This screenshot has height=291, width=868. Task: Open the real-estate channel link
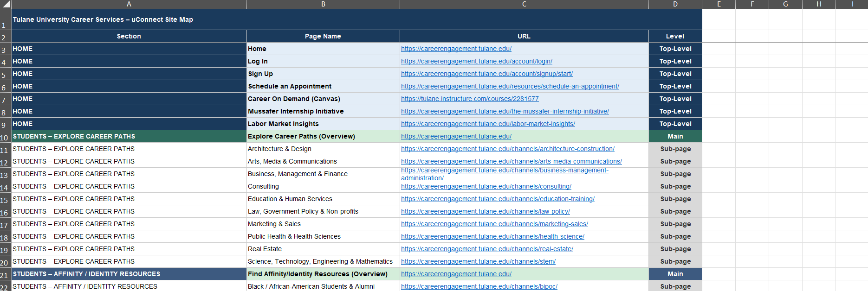(487, 249)
